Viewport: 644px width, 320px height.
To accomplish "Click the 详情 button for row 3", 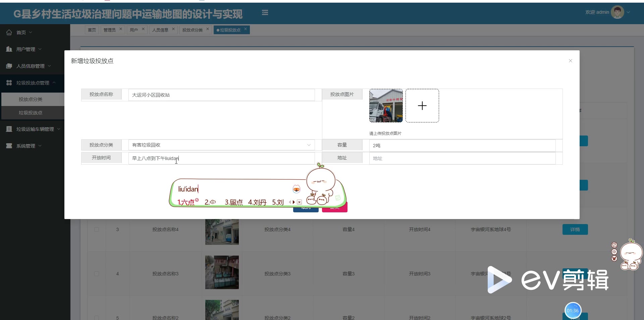I will pos(575,229).
